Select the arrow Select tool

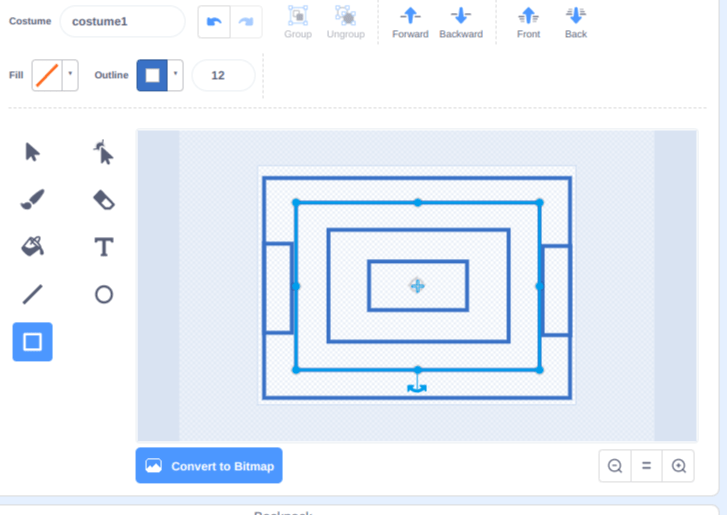[32, 152]
